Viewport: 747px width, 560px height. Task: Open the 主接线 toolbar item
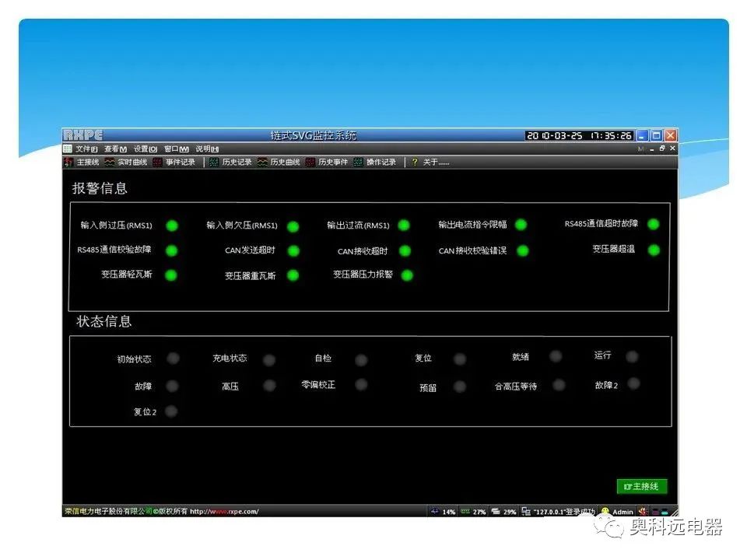point(82,163)
